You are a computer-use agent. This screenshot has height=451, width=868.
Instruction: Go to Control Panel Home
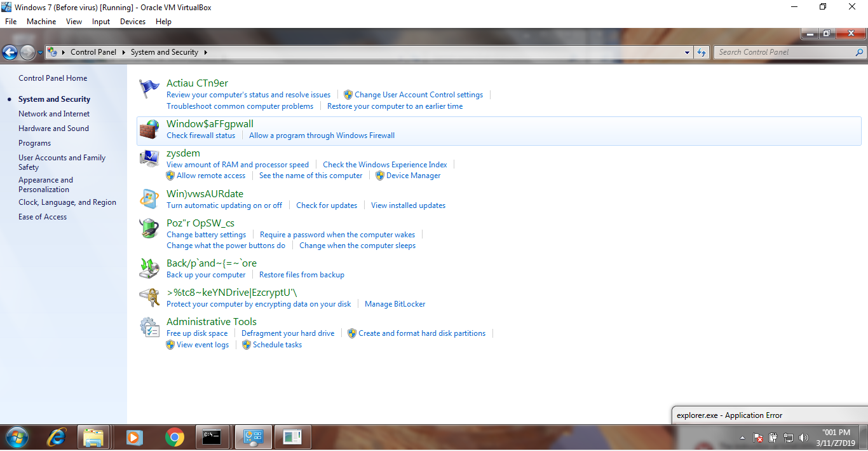53,78
